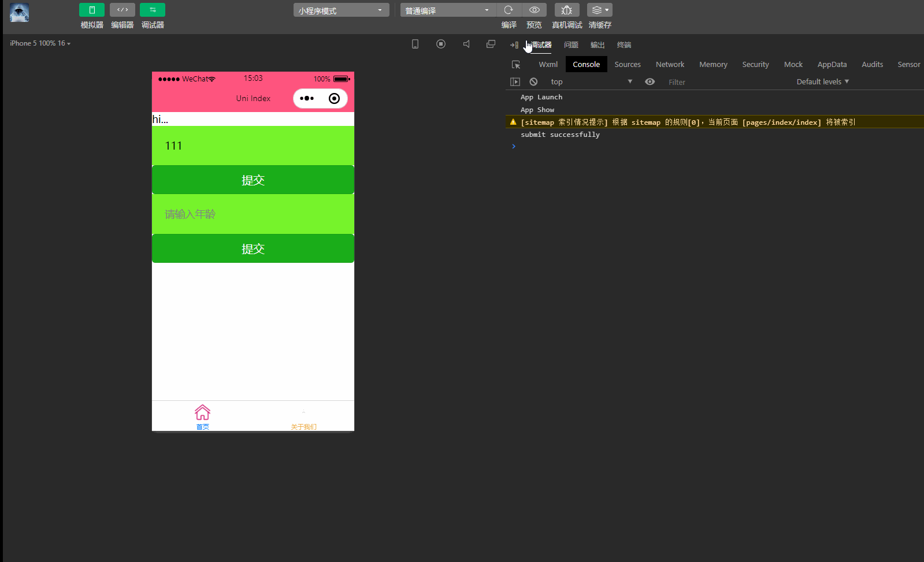
Task: Click the element inspector select icon
Action: [x=516, y=65]
